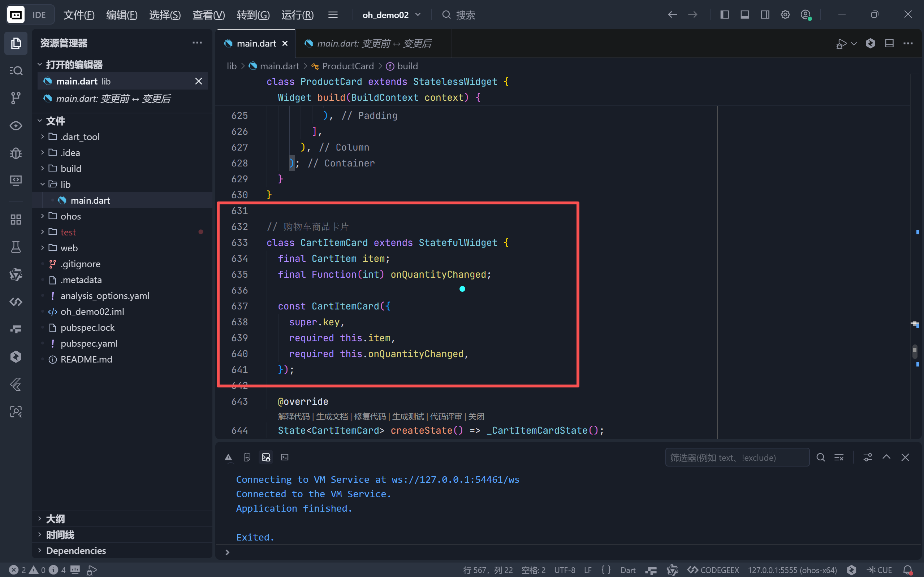The height and width of the screenshot is (577, 924).
Task: Toggle the bottom panel layout button
Action: [x=744, y=15]
